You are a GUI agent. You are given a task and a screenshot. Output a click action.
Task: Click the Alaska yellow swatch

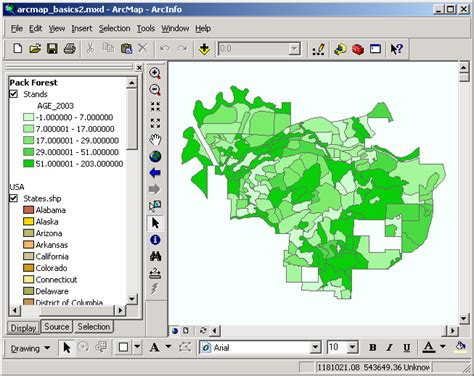pos(29,221)
